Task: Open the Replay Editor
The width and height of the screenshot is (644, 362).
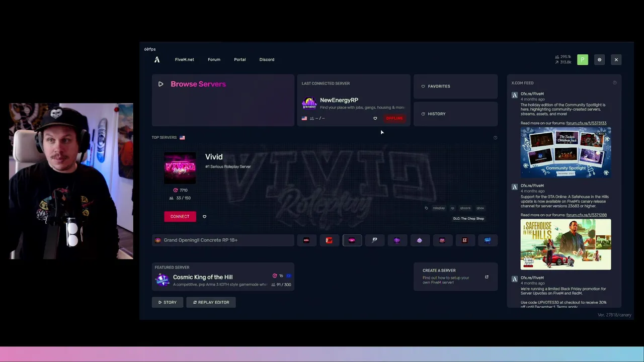Action: pyautogui.click(x=211, y=303)
